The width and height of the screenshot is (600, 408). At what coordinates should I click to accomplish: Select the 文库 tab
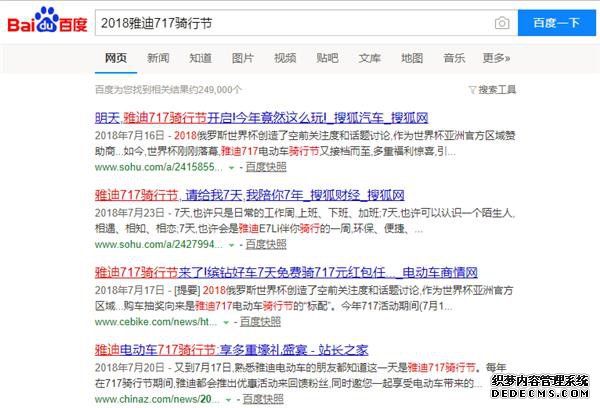[x=370, y=58]
